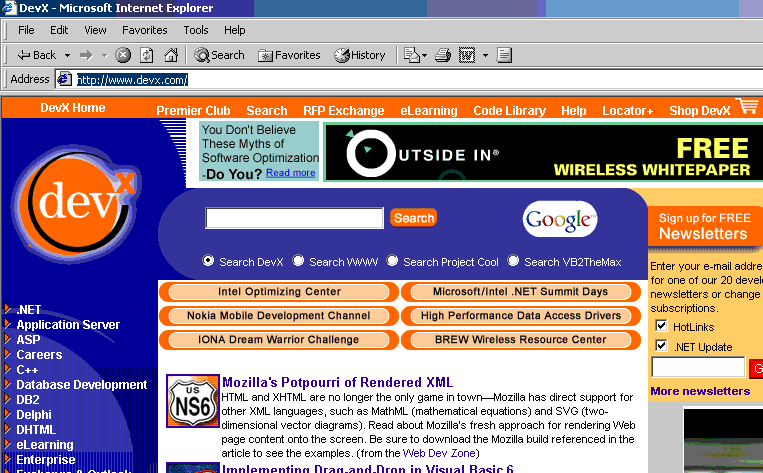Click the Intel Optimizing Center banner button
763x473 pixels.
[x=279, y=292]
